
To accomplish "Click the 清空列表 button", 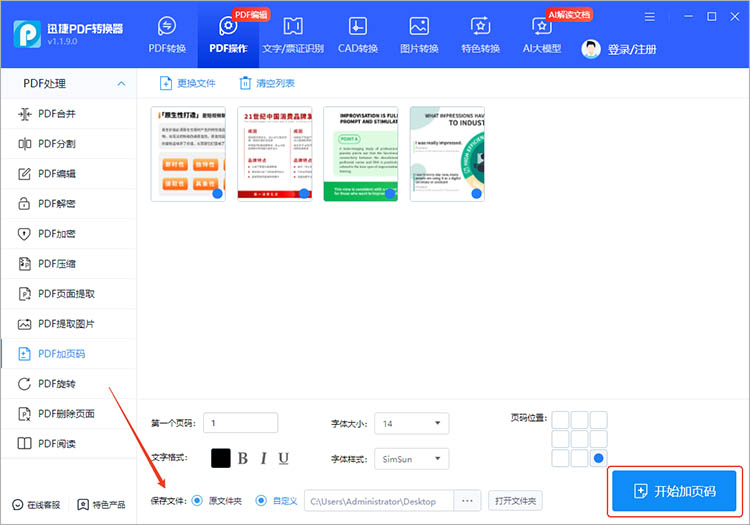I will (x=266, y=83).
